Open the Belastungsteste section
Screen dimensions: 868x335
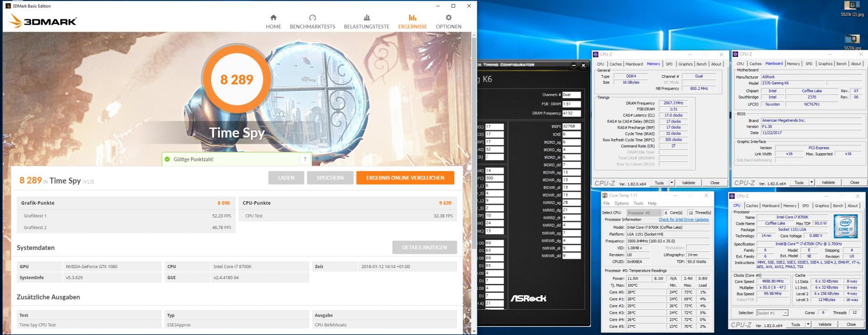click(x=367, y=21)
